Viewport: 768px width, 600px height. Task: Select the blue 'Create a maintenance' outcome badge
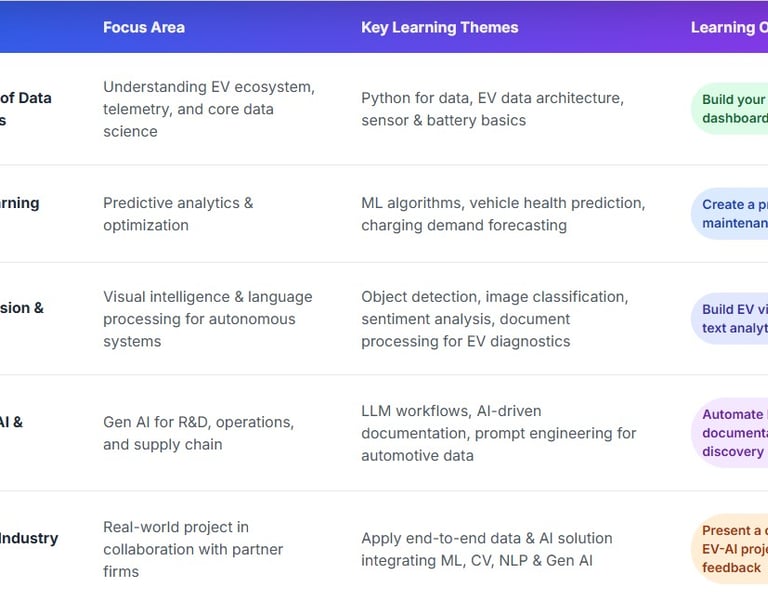(x=730, y=214)
